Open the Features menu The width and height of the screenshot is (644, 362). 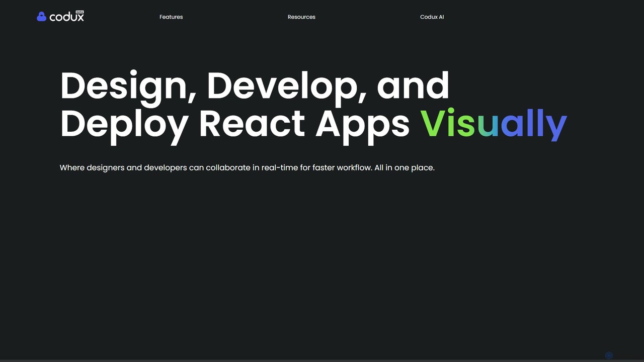(x=171, y=17)
